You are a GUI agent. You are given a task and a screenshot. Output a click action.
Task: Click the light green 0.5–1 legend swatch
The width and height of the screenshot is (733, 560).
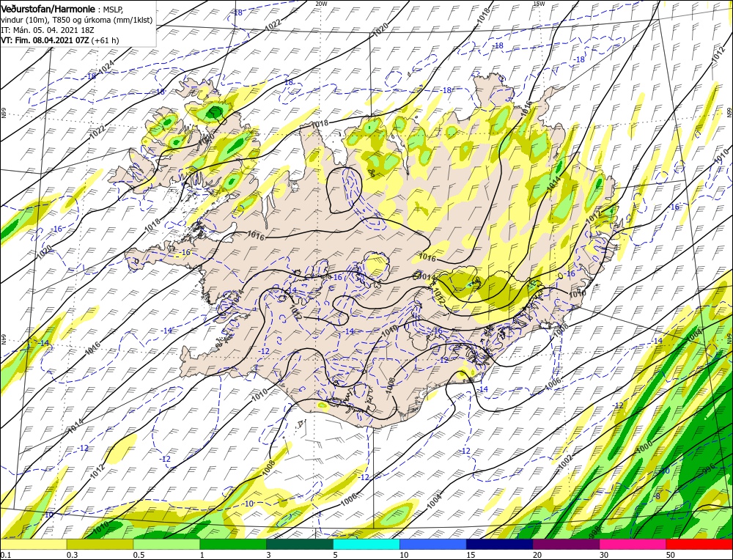coord(166,544)
